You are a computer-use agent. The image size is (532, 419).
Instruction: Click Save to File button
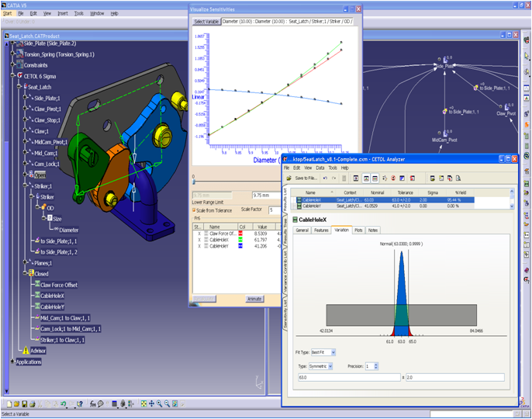(x=306, y=178)
